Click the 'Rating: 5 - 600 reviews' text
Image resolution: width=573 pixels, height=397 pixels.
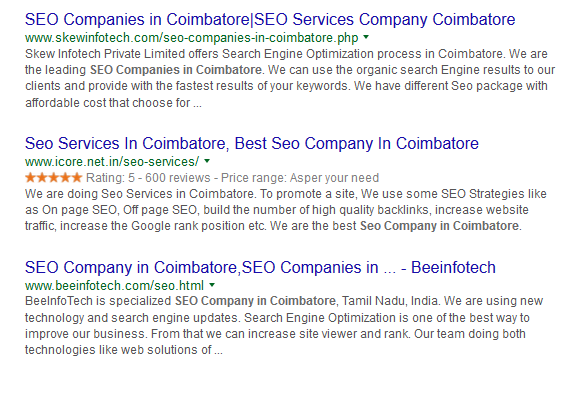[x=148, y=178]
